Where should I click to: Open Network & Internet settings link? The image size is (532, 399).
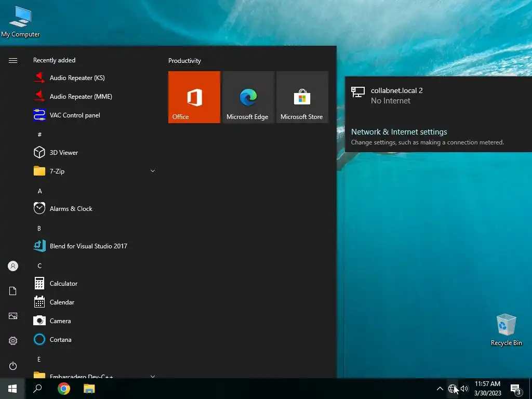(399, 131)
